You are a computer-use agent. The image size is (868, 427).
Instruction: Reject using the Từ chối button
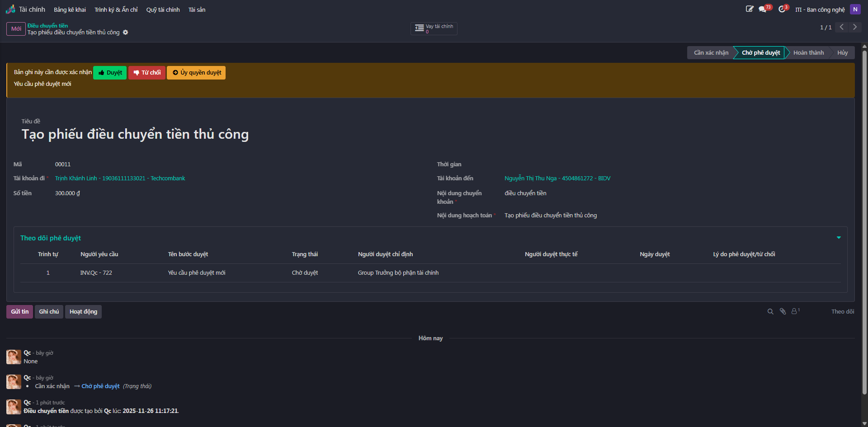[147, 73]
